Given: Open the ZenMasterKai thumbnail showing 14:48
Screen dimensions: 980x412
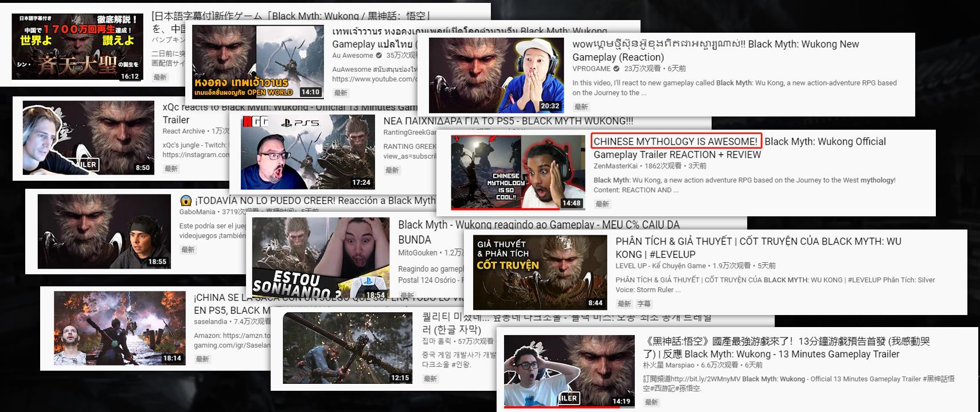Looking at the screenshot, I should 518,173.
